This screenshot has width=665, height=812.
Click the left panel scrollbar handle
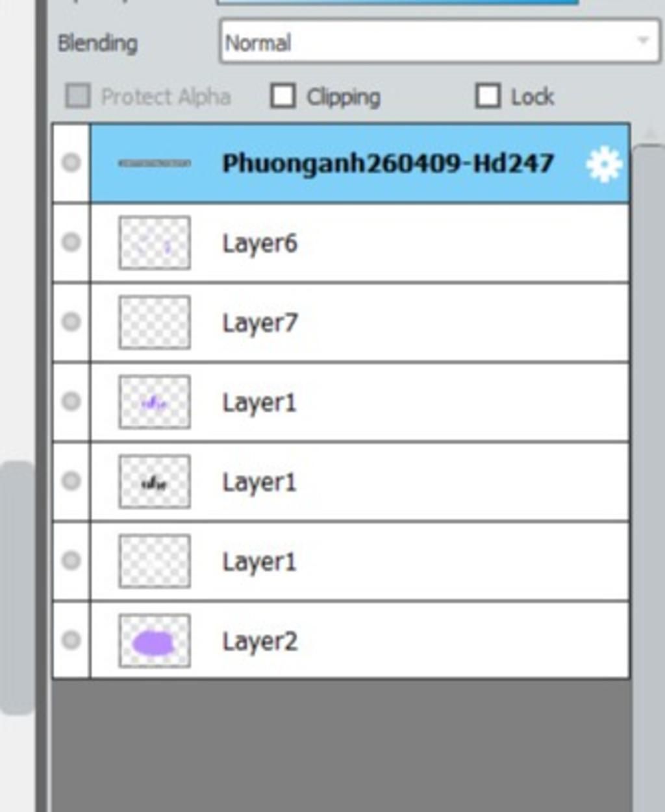click(x=17, y=587)
